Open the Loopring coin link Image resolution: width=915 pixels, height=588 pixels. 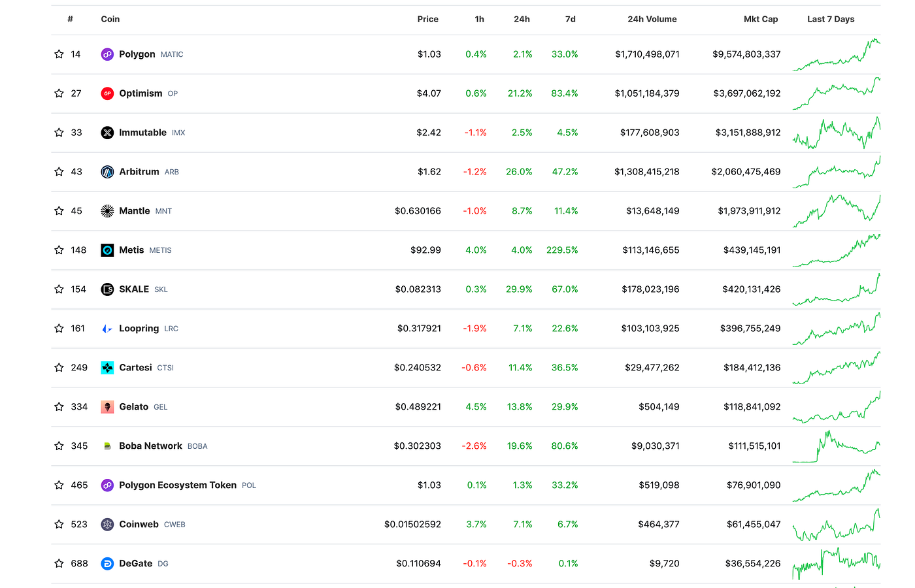point(139,329)
